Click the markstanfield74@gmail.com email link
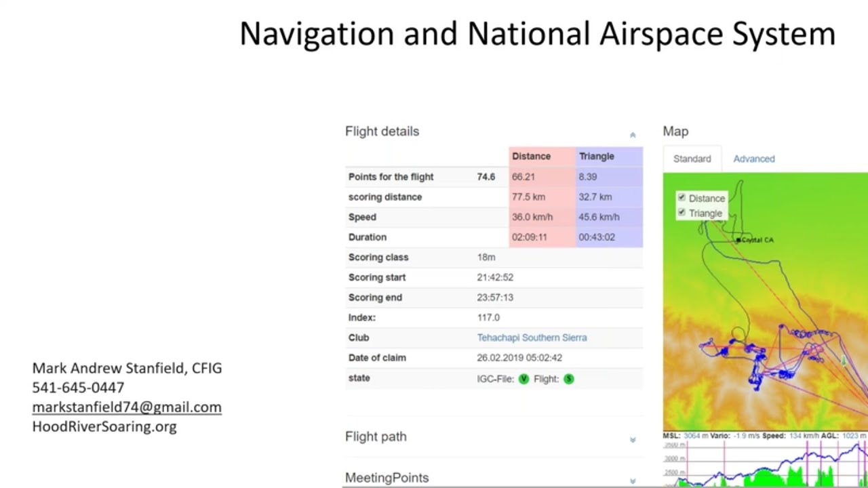This screenshot has height=488, width=868. 127,407
